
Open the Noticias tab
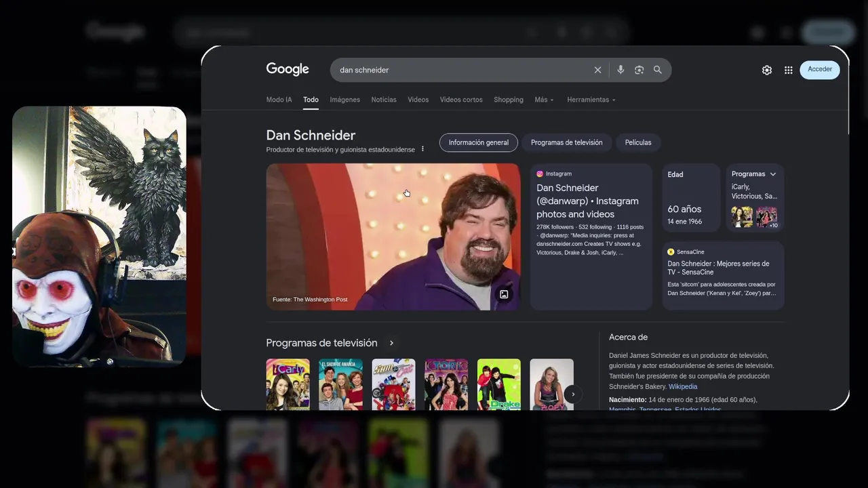point(384,100)
